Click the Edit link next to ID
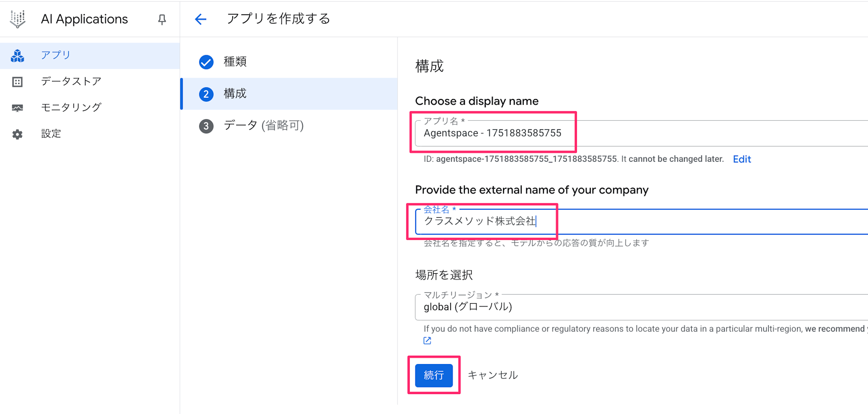The image size is (868, 414). click(742, 159)
